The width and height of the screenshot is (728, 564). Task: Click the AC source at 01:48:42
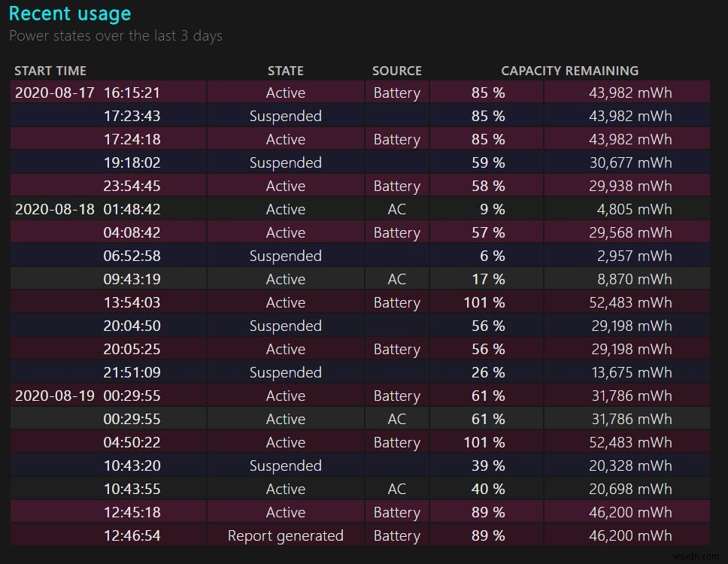(397, 209)
